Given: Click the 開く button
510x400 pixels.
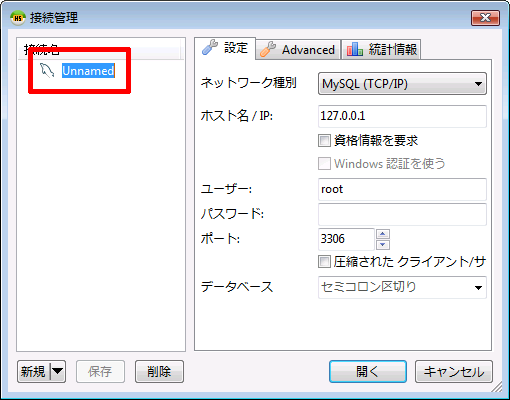Looking at the screenshot, I should tap(368, 371).
